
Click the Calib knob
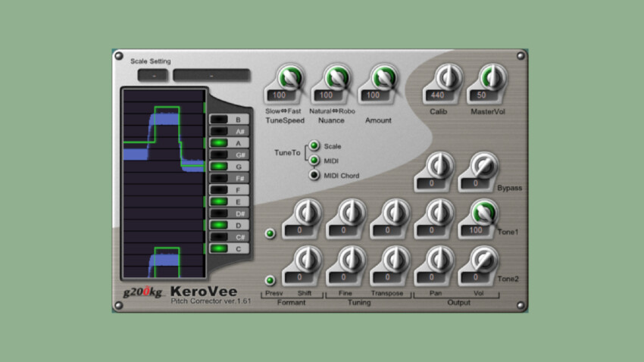click(x=449, y=76)
